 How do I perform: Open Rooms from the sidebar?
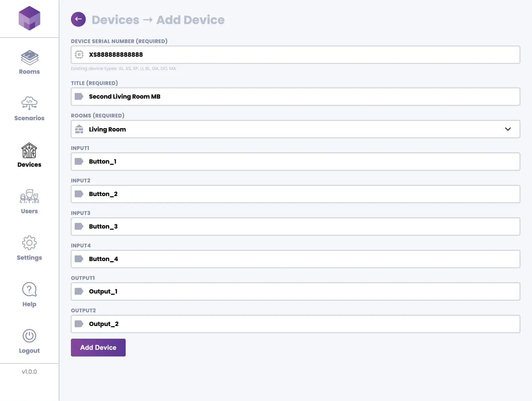tap(29, 58)
